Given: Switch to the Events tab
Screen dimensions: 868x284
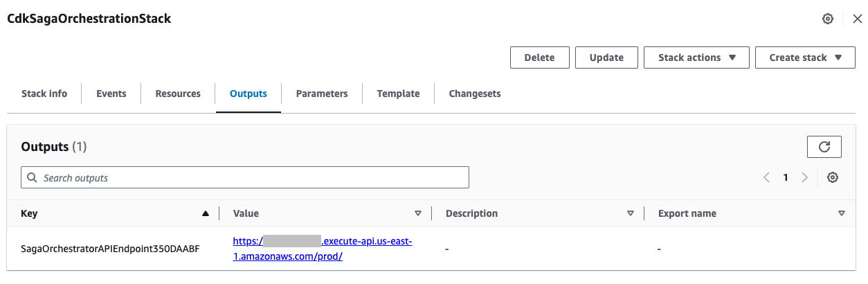Looking at the screenshot, I should click(x=111, y=94).
